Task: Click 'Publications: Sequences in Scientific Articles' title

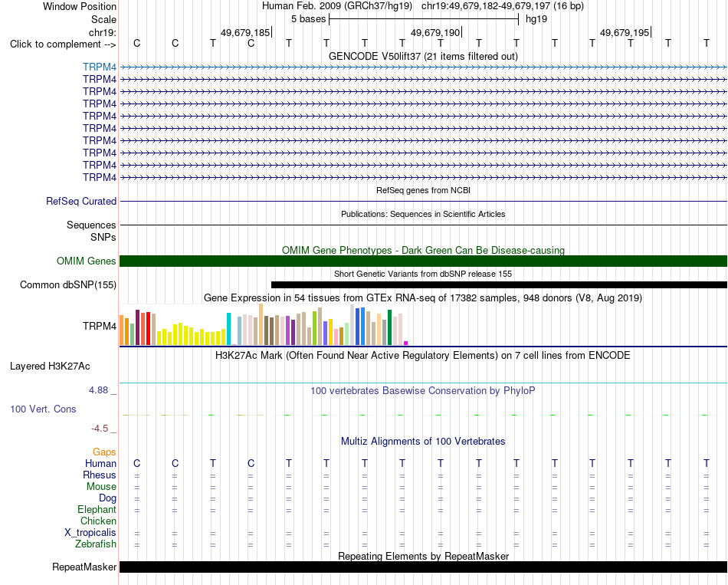Action: (423, 214)
